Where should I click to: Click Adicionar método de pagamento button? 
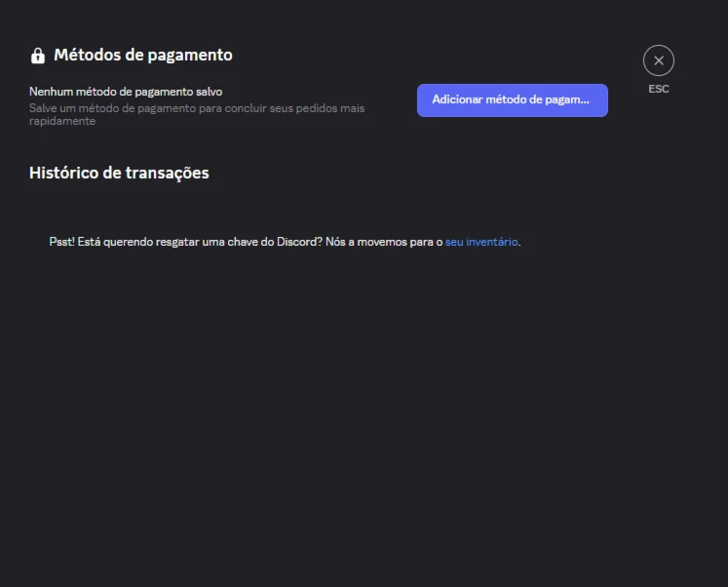[x=512, y=100]
